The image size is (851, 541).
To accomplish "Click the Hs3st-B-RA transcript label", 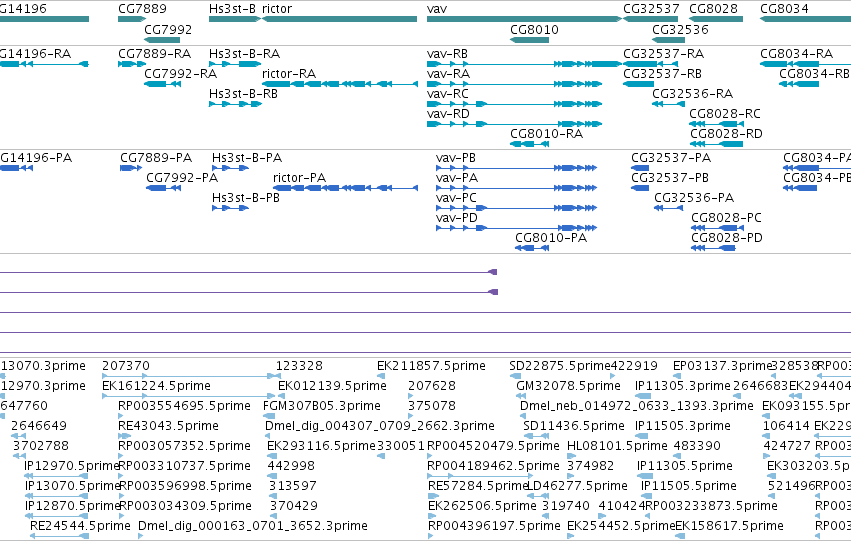I will coord(244,54).
